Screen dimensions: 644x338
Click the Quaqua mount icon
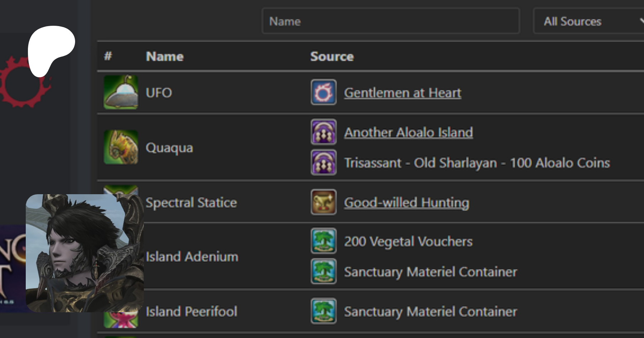[x=121, y=147]
